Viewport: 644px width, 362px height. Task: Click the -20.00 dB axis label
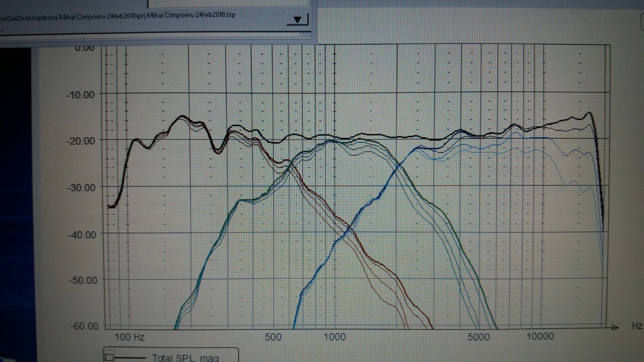point(80,141)
